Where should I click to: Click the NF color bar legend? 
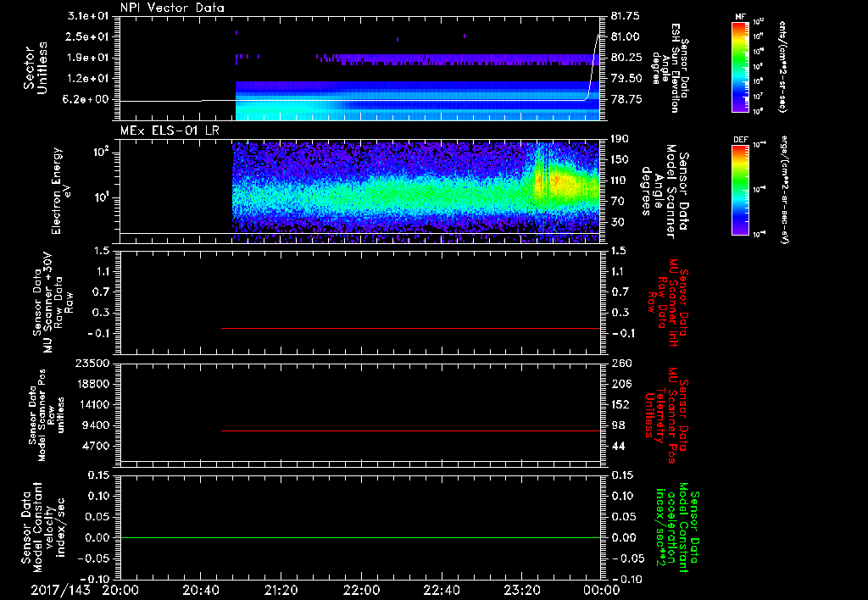[x=740, y=66]
